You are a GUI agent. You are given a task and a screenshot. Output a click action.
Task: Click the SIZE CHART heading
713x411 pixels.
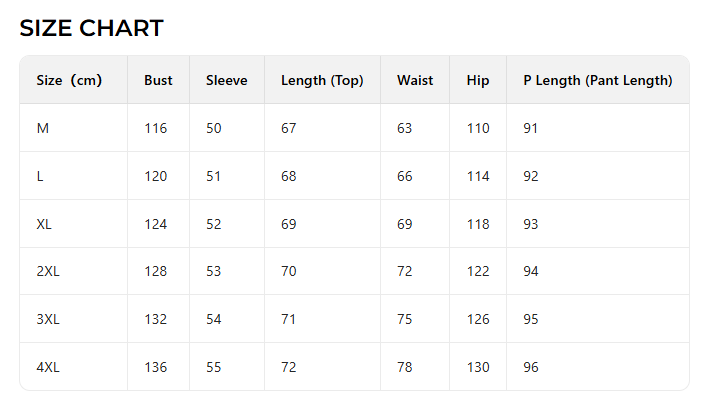pyautogui.click(x=91, y=28)
